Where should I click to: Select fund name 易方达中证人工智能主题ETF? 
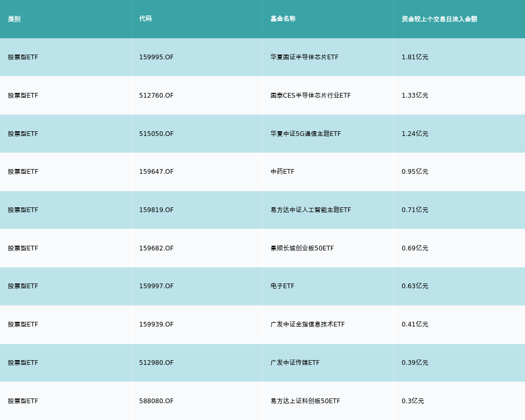311,210
